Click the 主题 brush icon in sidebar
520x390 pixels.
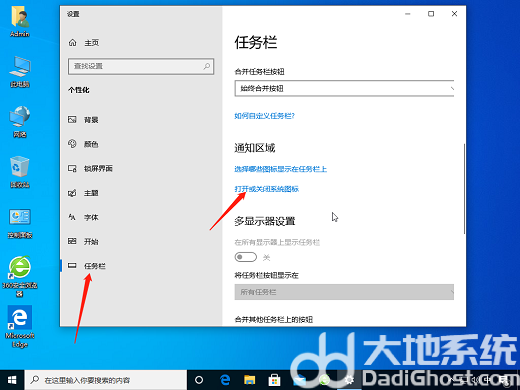tap(72, 193)
